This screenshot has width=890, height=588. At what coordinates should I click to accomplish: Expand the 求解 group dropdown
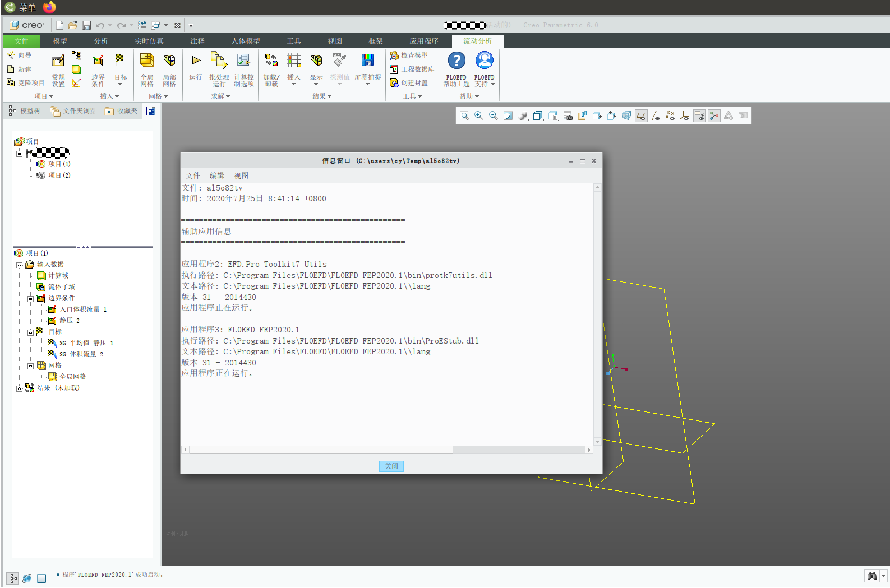(220, 96)
